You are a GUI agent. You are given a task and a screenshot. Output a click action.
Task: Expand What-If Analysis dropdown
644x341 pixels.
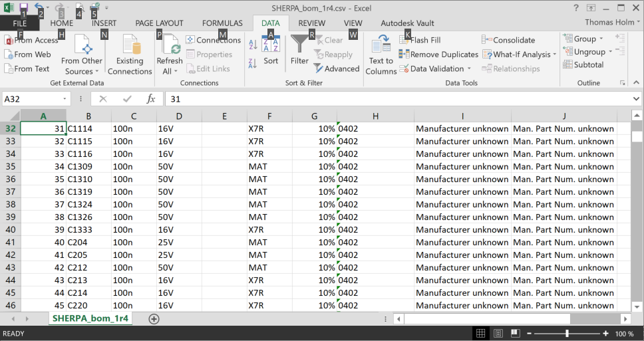(x=554, y=55)
